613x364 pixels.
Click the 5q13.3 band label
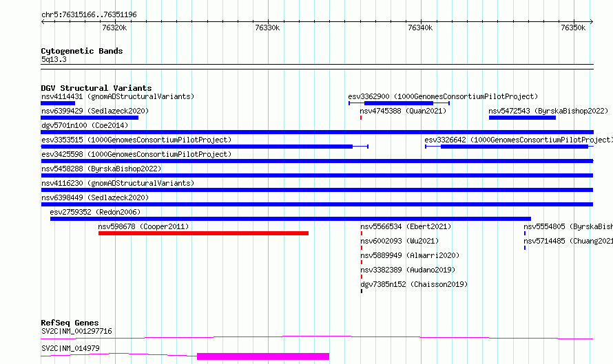pyautogui.click(x=54, y=59)
